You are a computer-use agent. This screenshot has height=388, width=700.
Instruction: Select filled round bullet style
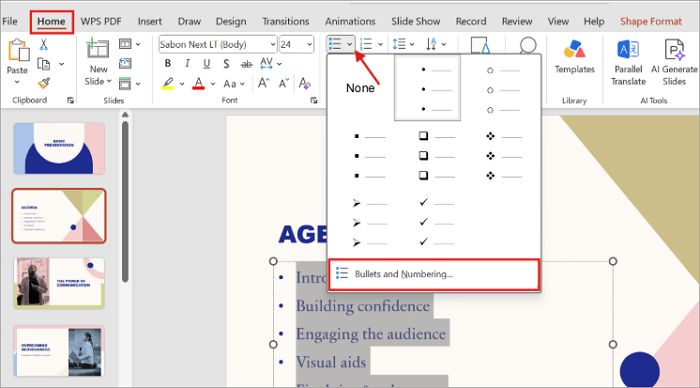pos(427,88)
